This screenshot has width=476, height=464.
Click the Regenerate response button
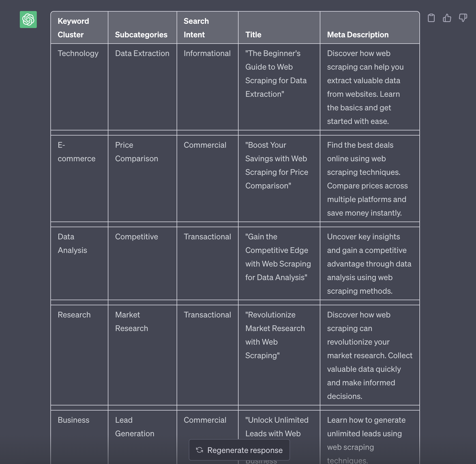pos(239,450)
